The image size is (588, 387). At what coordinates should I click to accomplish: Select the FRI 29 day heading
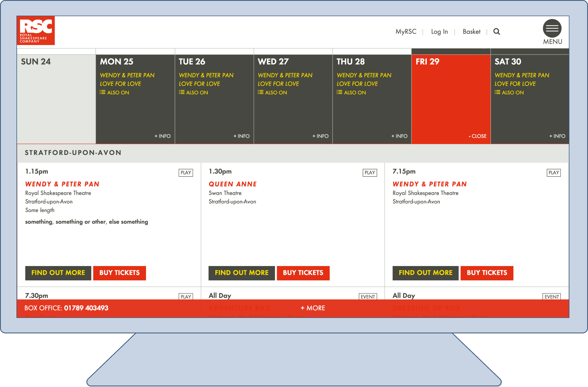pos(427,62)
